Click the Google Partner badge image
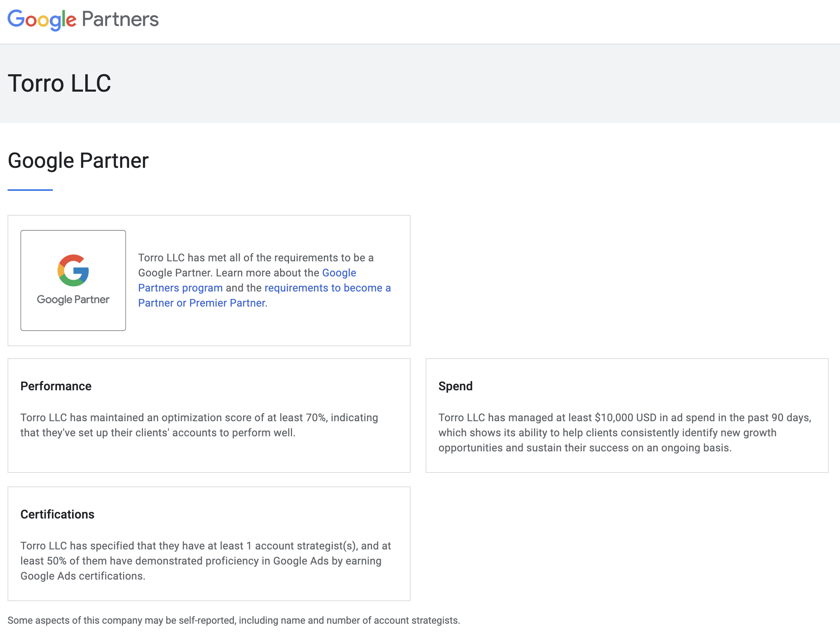840x632 pixels. click(x=73, y=280)
